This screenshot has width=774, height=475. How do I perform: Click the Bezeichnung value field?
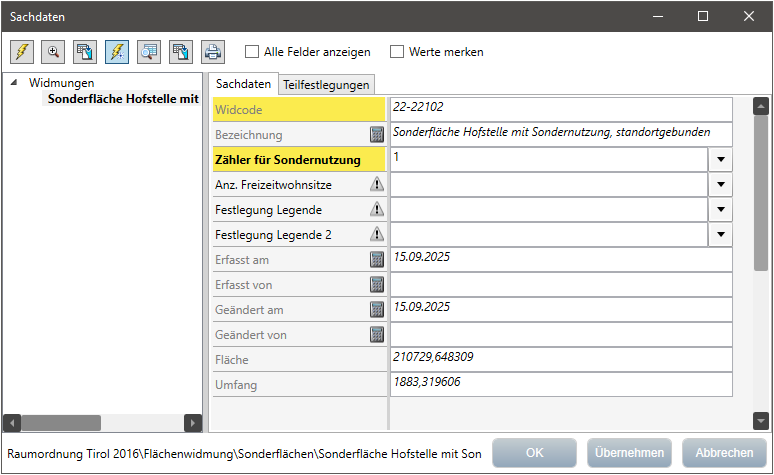click(561, 134)
